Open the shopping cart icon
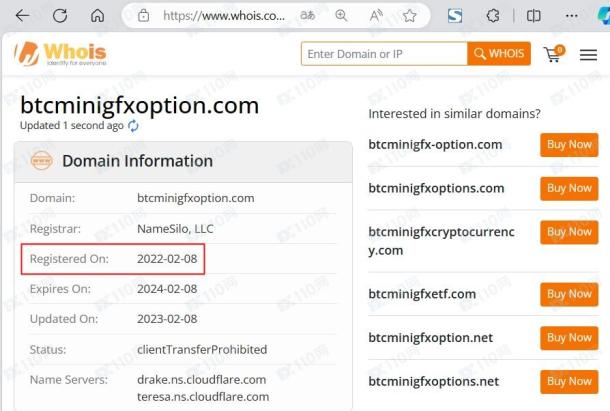The width and height of the screenshot is (610, 411). (x=554, y=54)
